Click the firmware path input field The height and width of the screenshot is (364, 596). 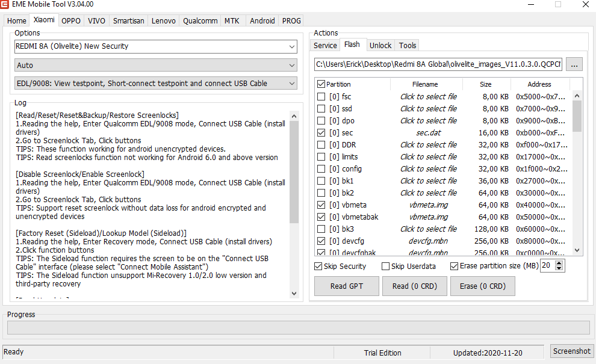pos(438,64)
